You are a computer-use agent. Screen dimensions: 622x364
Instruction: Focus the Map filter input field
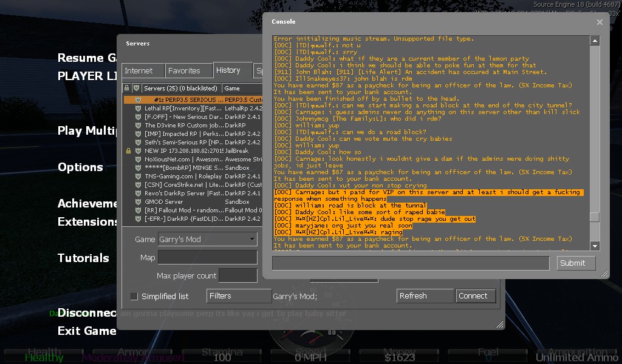pyautogui.click(x=208, y=257)
